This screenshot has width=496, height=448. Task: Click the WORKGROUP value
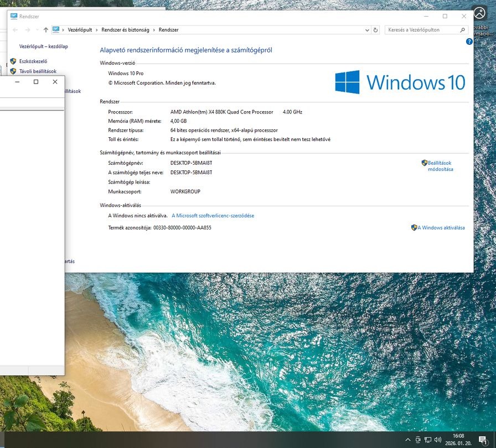point(185,191)
